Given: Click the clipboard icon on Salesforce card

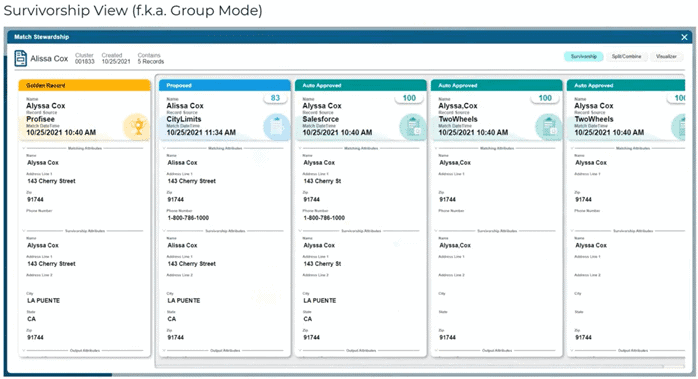Looking at the screenshot, I should click(x=413, y=127).
